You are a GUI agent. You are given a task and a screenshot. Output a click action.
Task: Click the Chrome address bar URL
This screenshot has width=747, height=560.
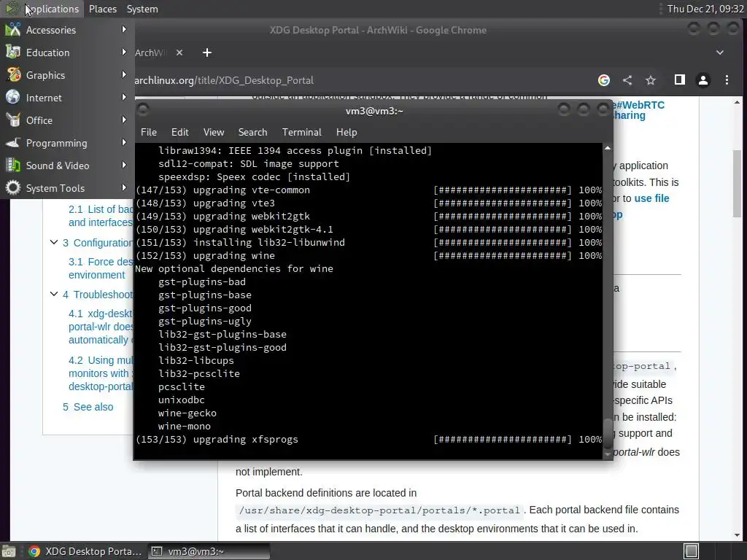(x=224, y=80)
